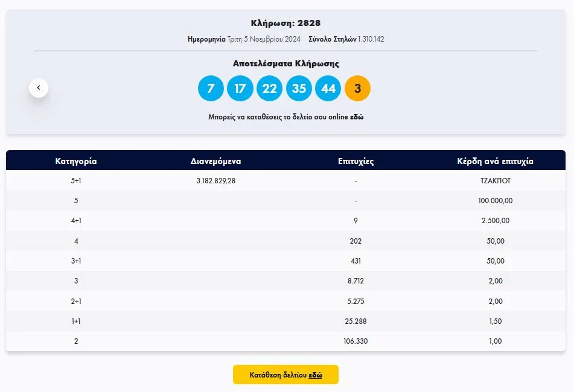Click the orange Joker ball number 3
The height and width of the screenshot is (392, 574).
tap(357, 89)
